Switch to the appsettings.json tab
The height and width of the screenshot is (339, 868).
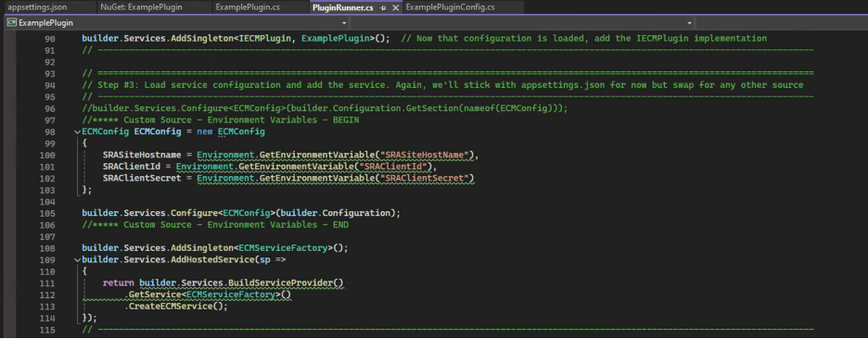click(x=33, y=7)
